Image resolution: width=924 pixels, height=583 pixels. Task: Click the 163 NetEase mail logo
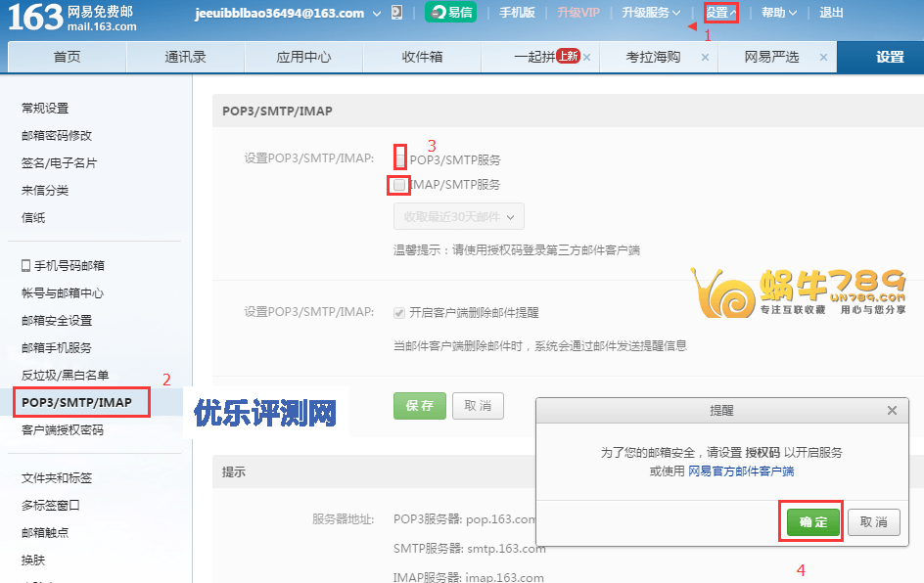pos(71,18)
